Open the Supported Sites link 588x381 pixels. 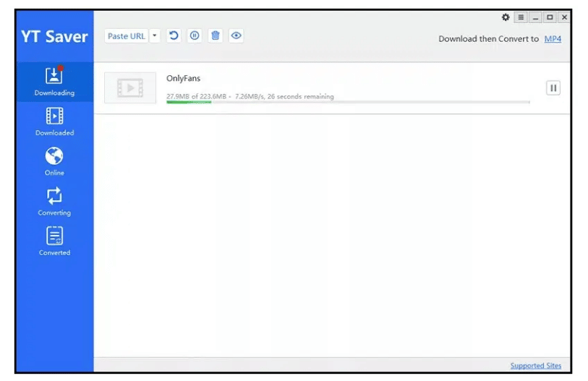pos(535,366)
